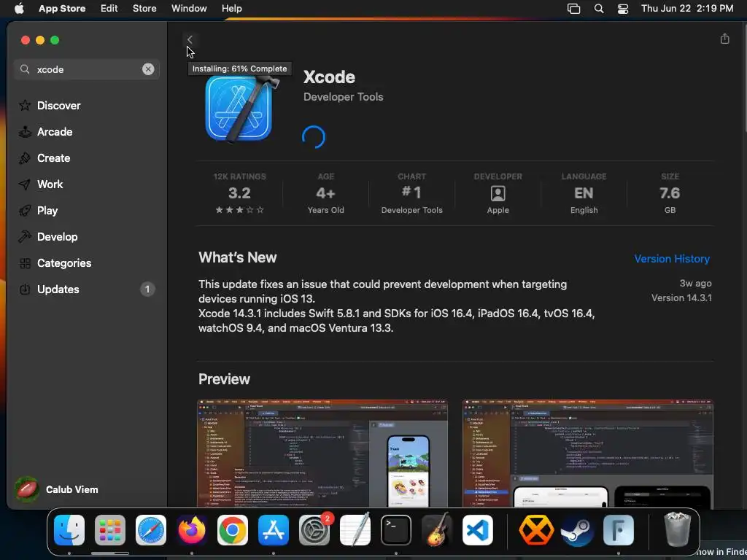
Task: Launch Firefox from the Dock
Action: [192, 530]
